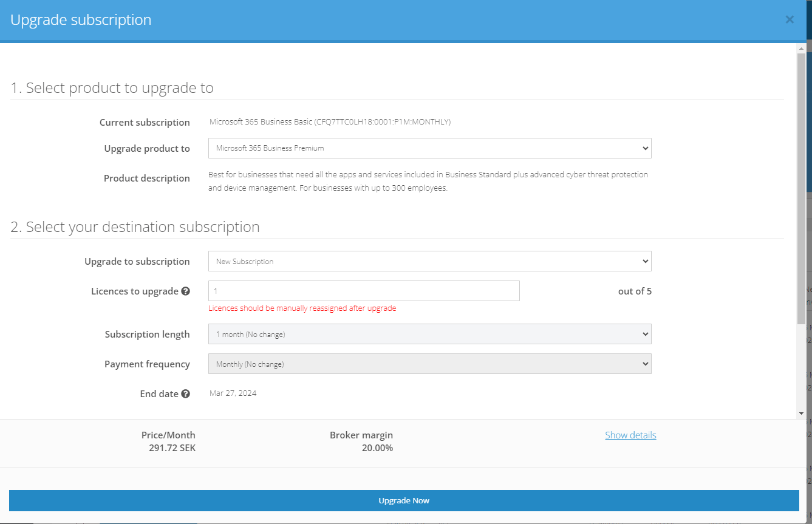Click the Licences to upgrade input field

pyautogui.click(x=364, y=291)
